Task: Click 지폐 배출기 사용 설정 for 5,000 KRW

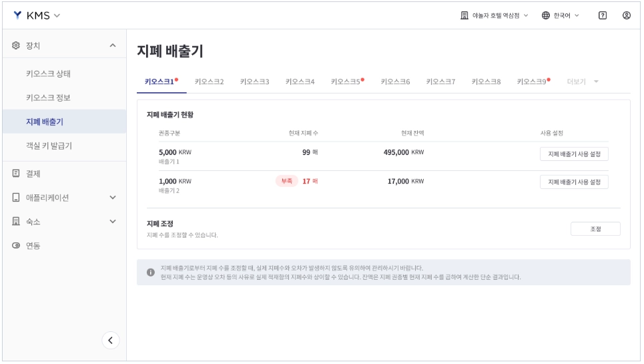Action: (x=574, y=154)
